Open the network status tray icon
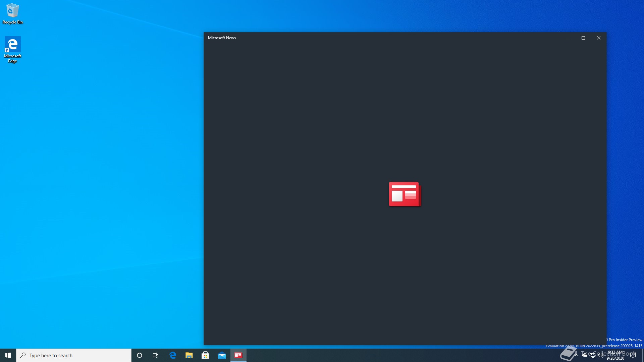 tap(593, 355)
